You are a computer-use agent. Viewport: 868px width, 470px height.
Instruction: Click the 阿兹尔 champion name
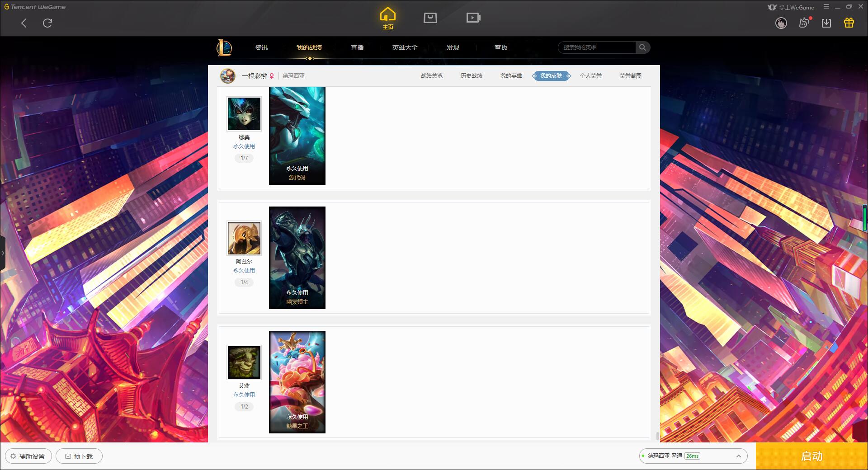(x=244, y=262)
